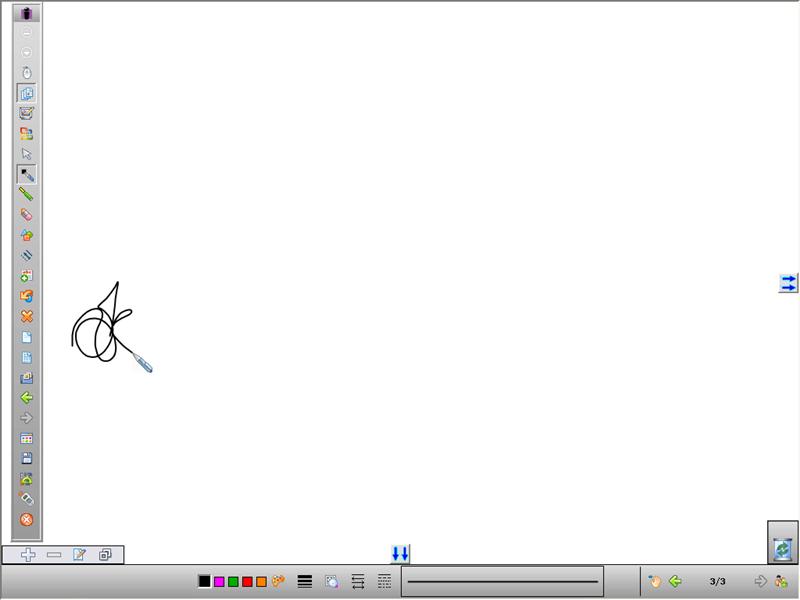Screen dimensions: 800x600
Task: Switch to mouse mode with the mouse icon
Action: click(27, 72)
